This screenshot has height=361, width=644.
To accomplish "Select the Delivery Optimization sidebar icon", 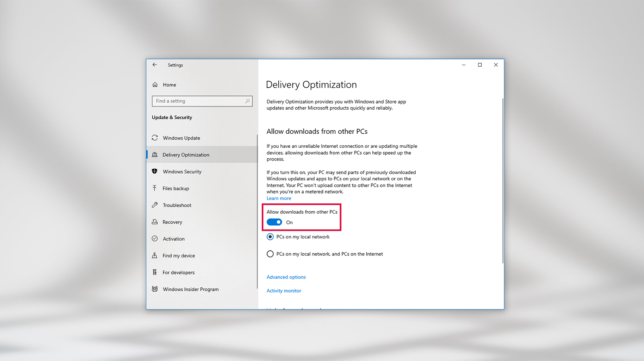I will point(154,154).
